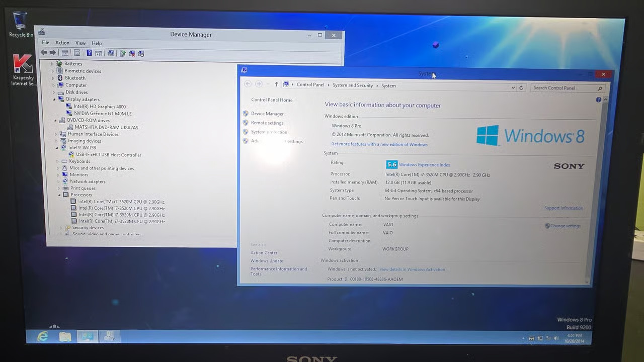Image resolution: width=644 pixels, height=362 pixels.
Task: Click Scan for hardware changes toolbar icon
Action: (110, 53)
